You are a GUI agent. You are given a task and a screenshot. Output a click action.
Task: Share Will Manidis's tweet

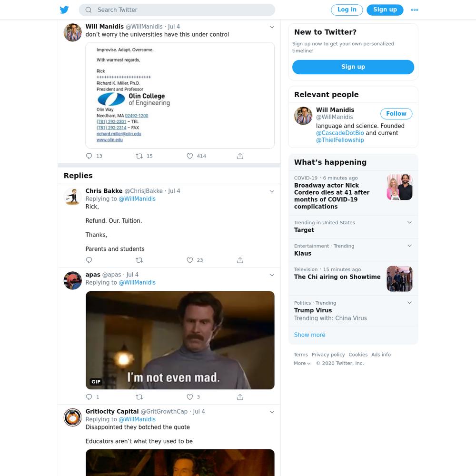pyautogui.click(x=240, y=156)
